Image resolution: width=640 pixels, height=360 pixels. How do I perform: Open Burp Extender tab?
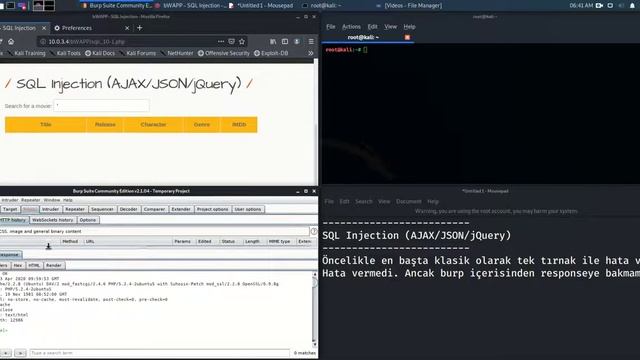point(181,209)
